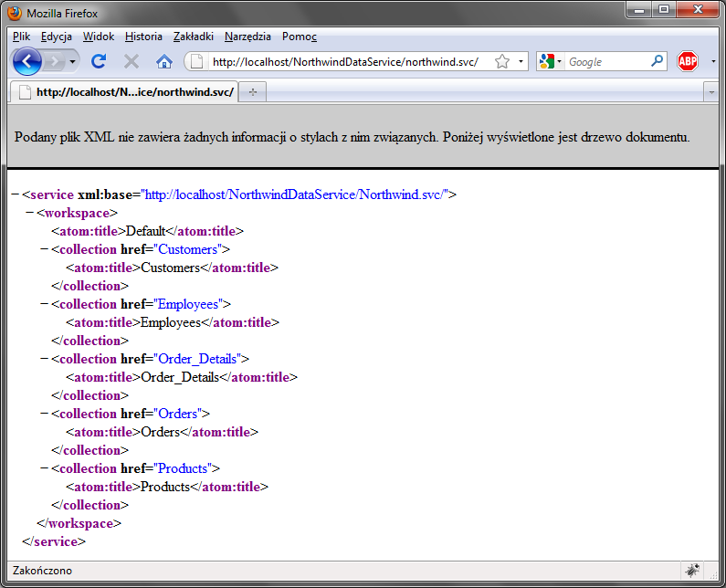The width and height of the screenshot is (726, 588).
Task: Open the navigation history dropdown arrow
Action: [x=72, y=61]
